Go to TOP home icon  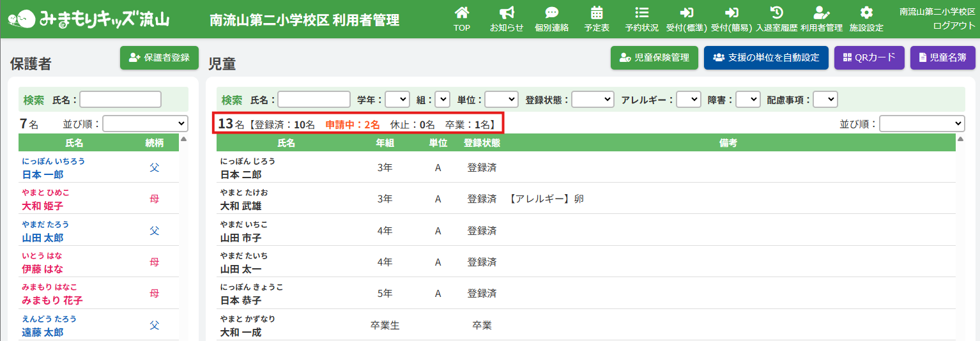(461, 13)
